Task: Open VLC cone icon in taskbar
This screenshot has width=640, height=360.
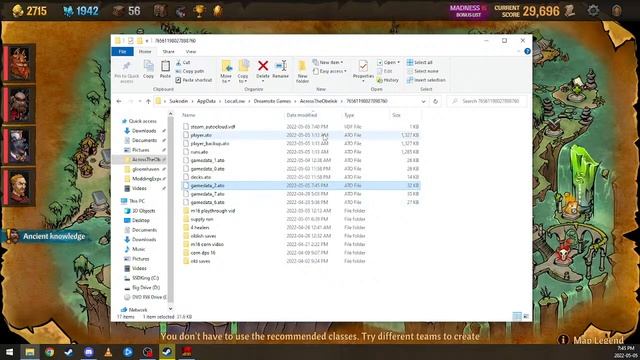Action: (108, 352)
